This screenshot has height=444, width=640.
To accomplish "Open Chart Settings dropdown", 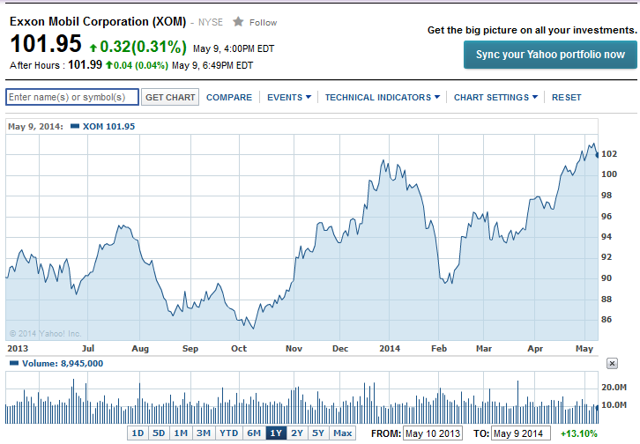I will point(496,97).
